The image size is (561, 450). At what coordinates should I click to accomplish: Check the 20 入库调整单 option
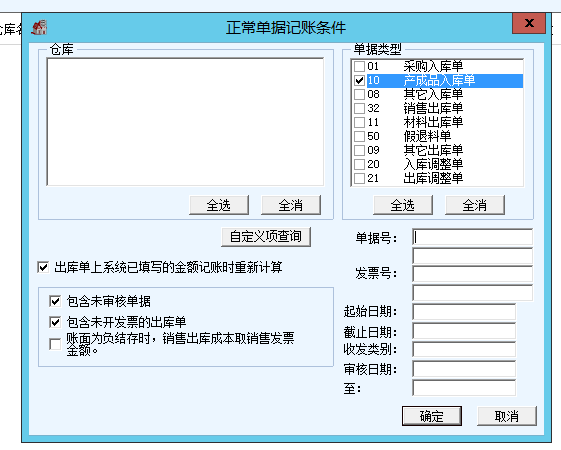coord(359,164)
